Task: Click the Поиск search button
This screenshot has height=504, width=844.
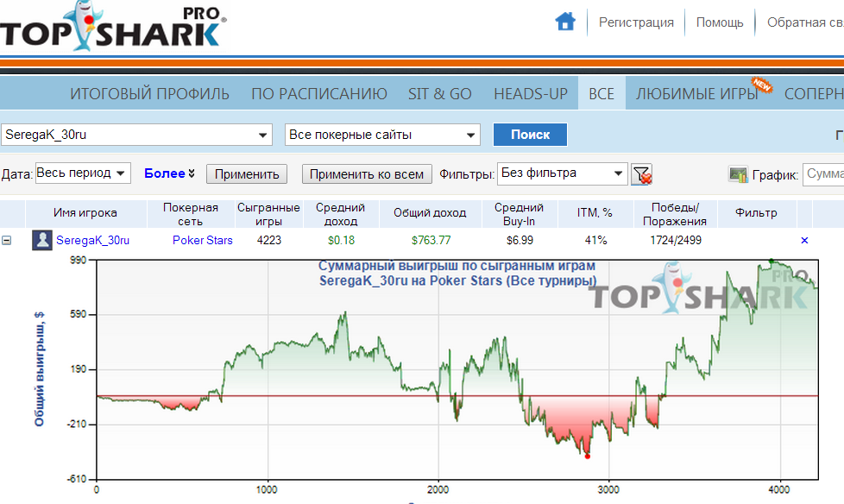Action: 530,135
